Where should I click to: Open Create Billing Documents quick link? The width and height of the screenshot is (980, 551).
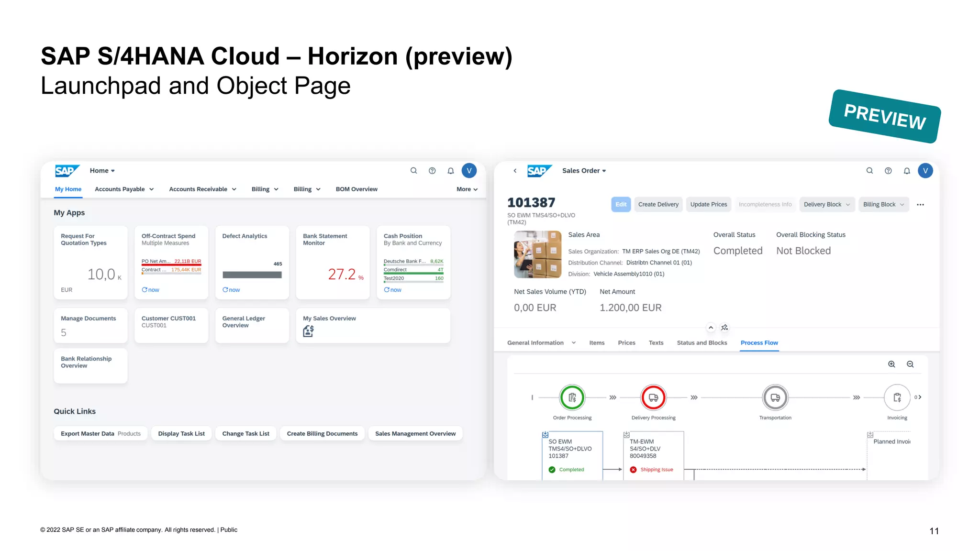322,434
